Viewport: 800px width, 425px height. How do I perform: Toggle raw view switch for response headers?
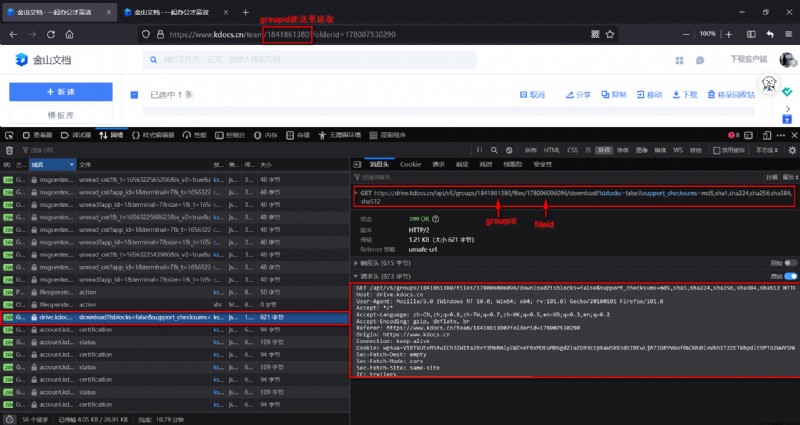tap(791, 263)
